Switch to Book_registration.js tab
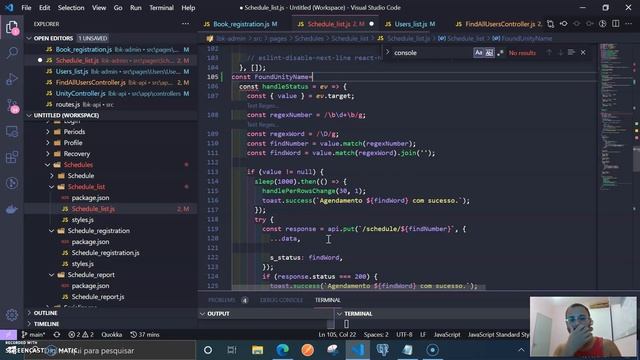640x360 pixels. pyautogui.click(x=241, y=24)
